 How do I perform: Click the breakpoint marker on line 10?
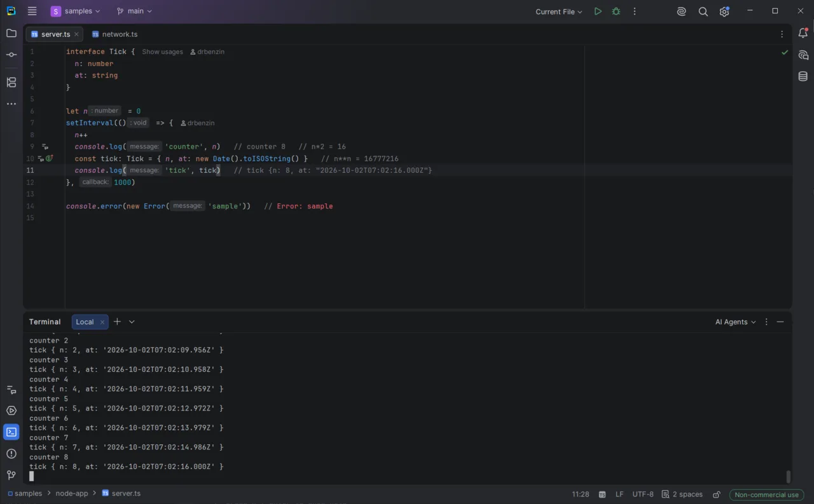(x=50, y=158)
